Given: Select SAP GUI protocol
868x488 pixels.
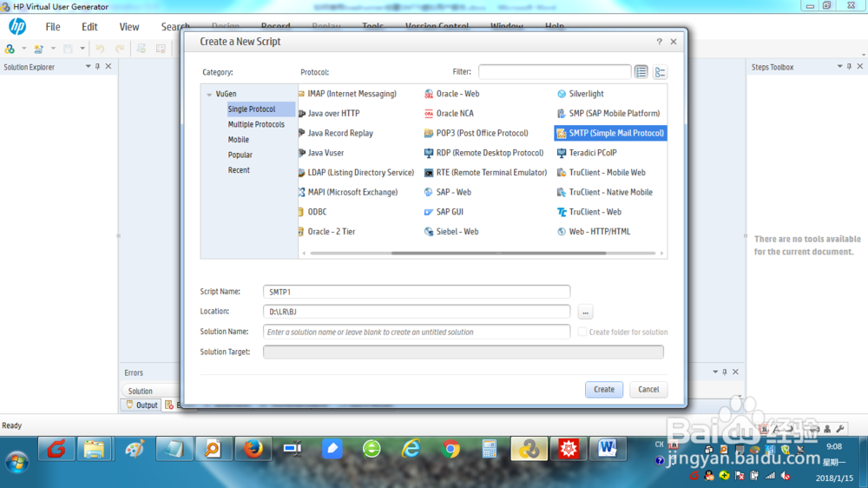Looking at the screenshot, I should (x=444, y=212).
